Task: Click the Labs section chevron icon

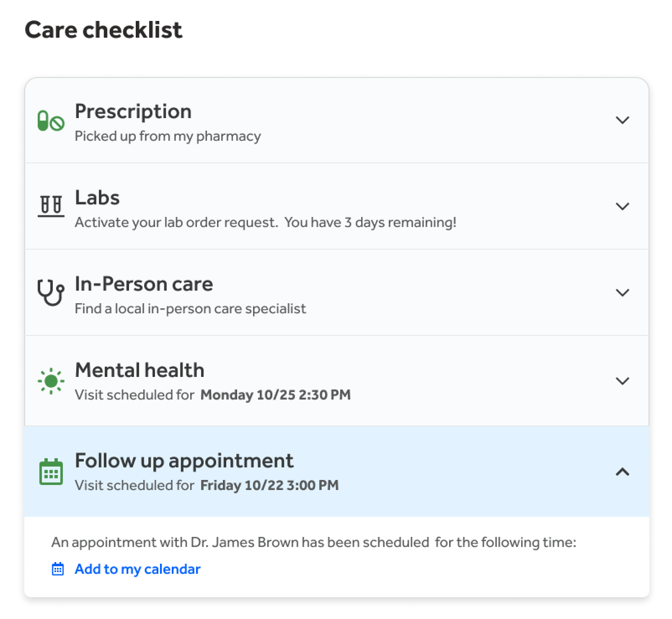Action: click(x=623, y=206)
